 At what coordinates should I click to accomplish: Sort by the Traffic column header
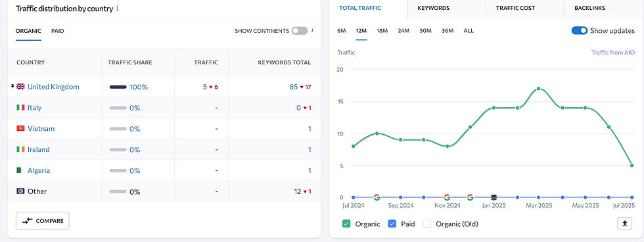tap(206, 62)
